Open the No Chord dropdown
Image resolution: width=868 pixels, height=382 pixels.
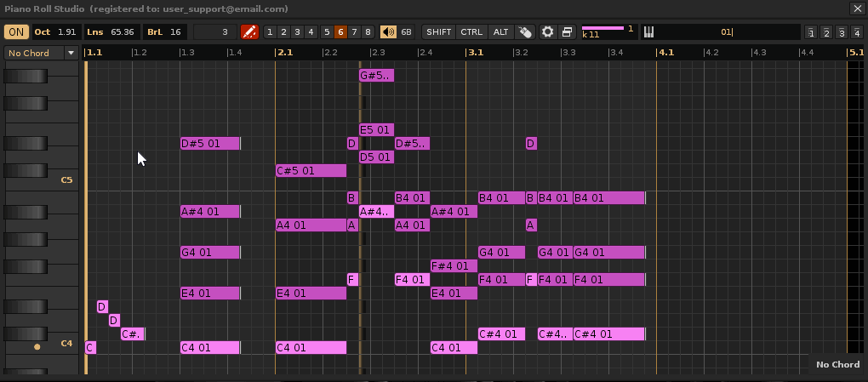tap(41, 53)
